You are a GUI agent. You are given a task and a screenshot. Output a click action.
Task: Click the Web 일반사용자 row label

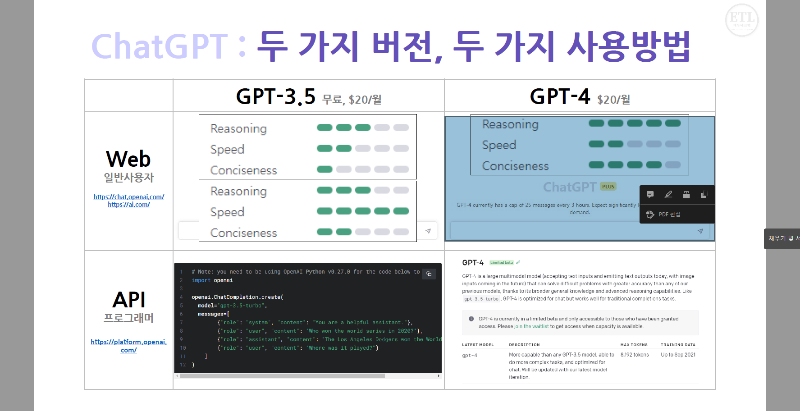point(129,166)
